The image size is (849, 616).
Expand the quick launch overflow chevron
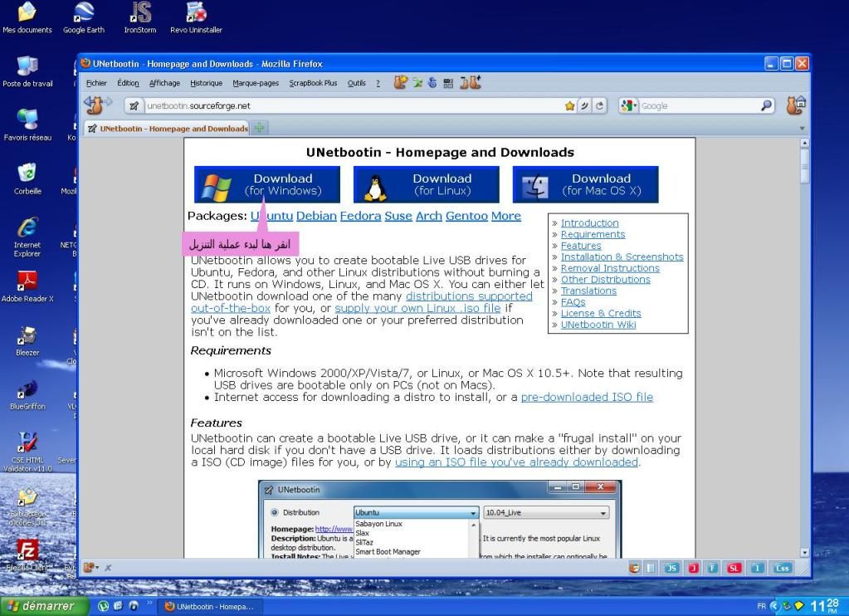(x=149, y=603)
